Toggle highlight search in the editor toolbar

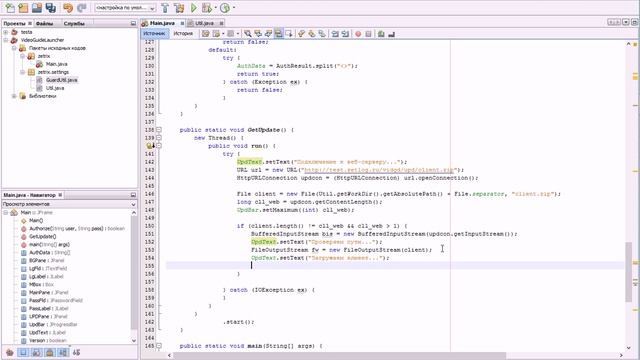pos(278,34)
